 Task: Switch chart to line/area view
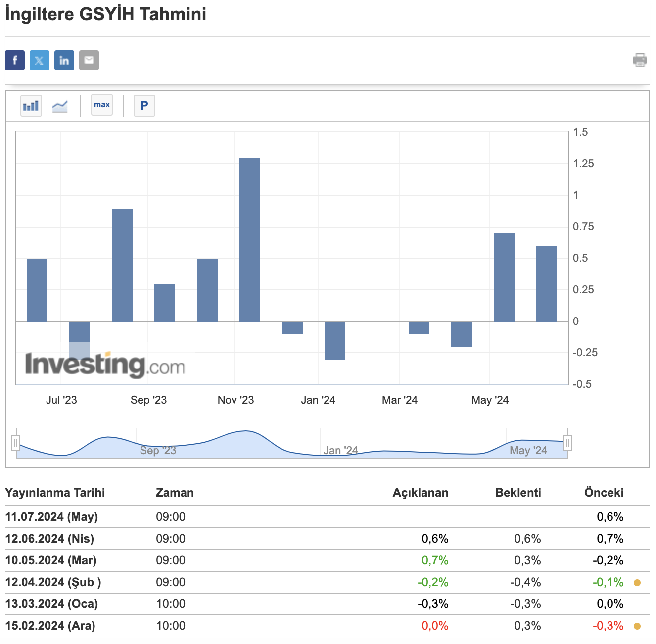click(60, 106)
